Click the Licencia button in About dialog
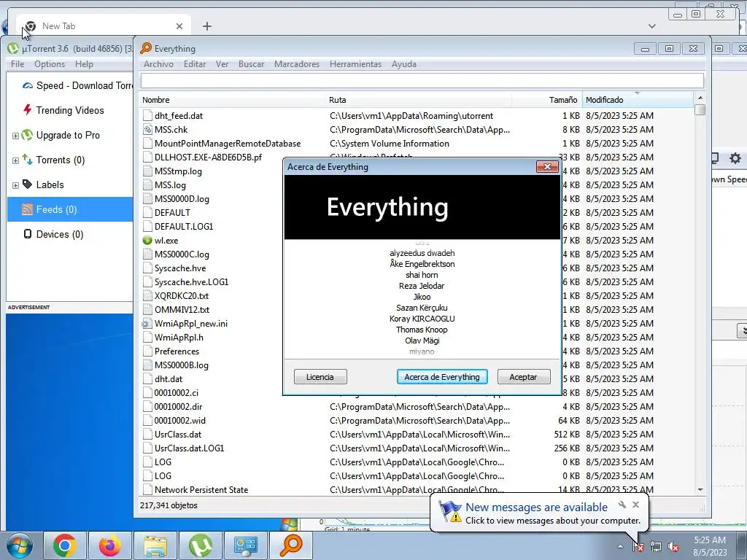Image resolution: width=747 pixels, height=560 pixels. tap(320, 377)
